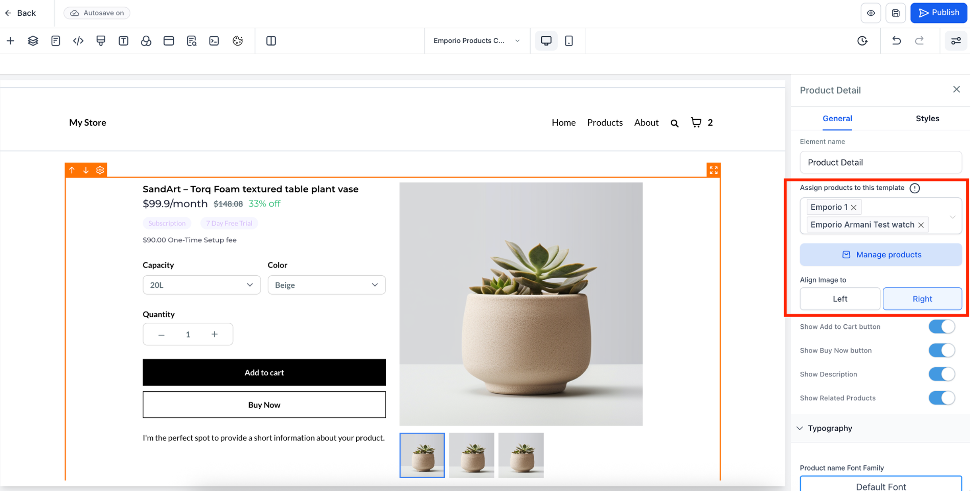Preview the page with eye icon

(x=871, y=13)
